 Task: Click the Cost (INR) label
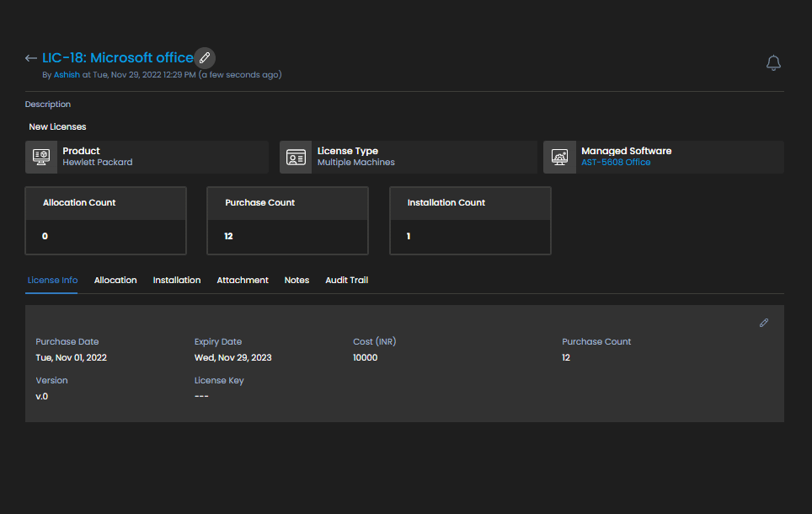[x=374, y=341]
